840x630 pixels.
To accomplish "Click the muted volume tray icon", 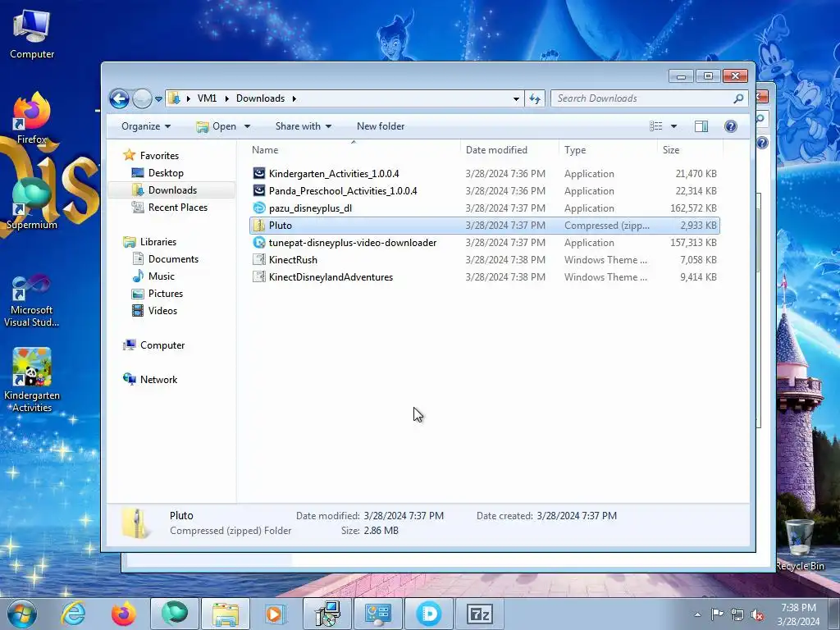I will 757,614.
